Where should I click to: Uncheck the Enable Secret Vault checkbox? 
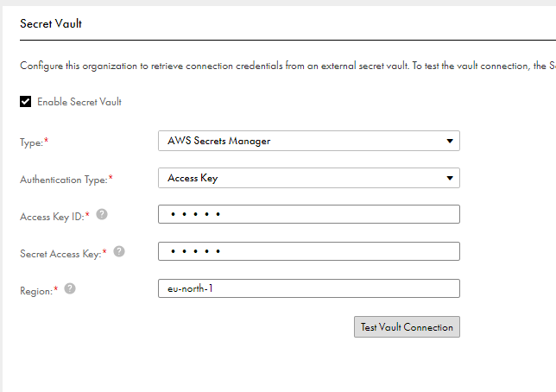pos(25,102)
